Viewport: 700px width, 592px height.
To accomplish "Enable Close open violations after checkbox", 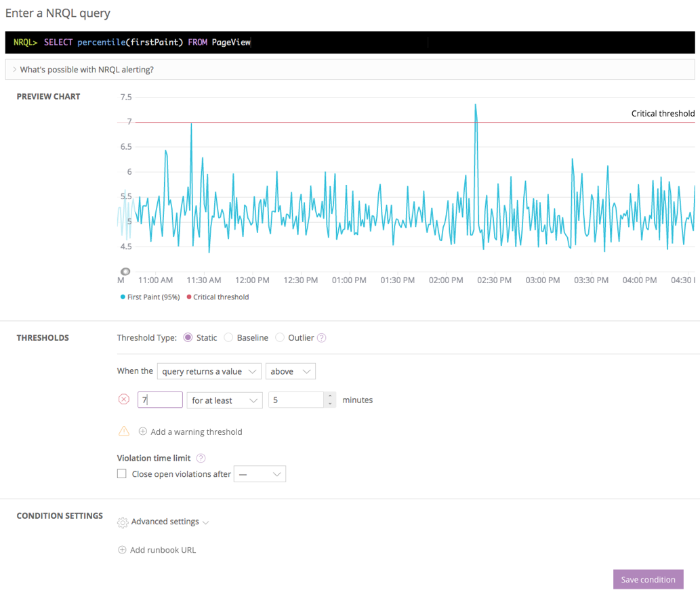I will click(122, 473).
